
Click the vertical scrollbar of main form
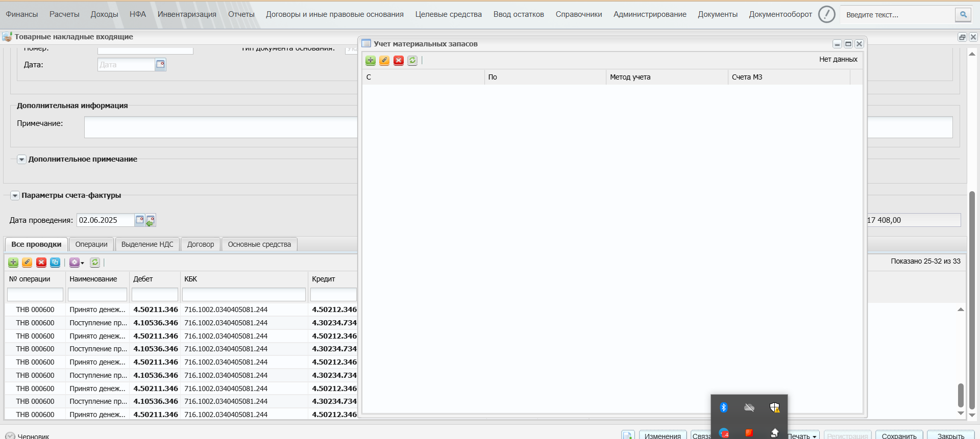click(972, 301)
